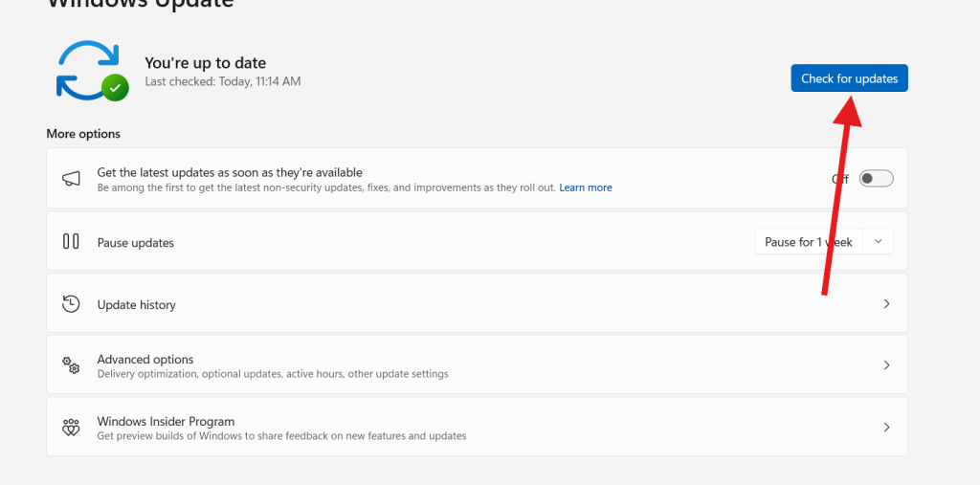The width and height of the screenshot is (980, 485).
Task: Click the pause icon beside Pause updates
Action: pyautogui.click(x=71, y=242)
